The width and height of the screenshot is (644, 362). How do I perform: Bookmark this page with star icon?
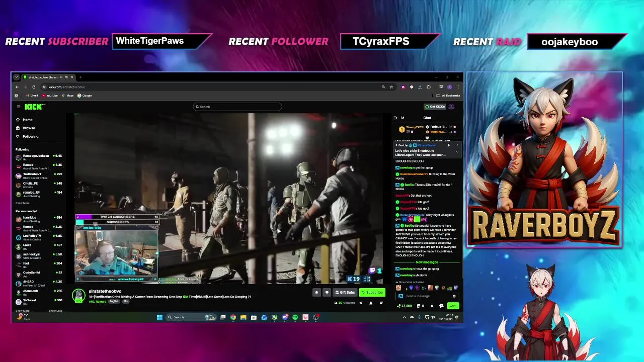(x=391, y=87)
